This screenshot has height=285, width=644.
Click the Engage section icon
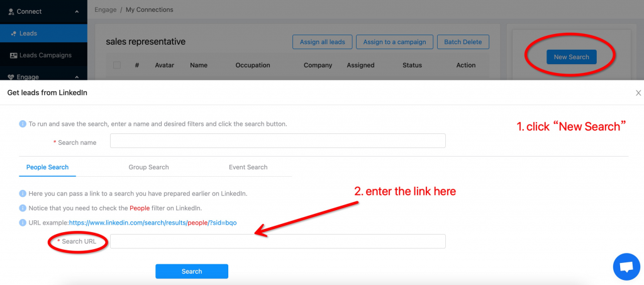11,77
